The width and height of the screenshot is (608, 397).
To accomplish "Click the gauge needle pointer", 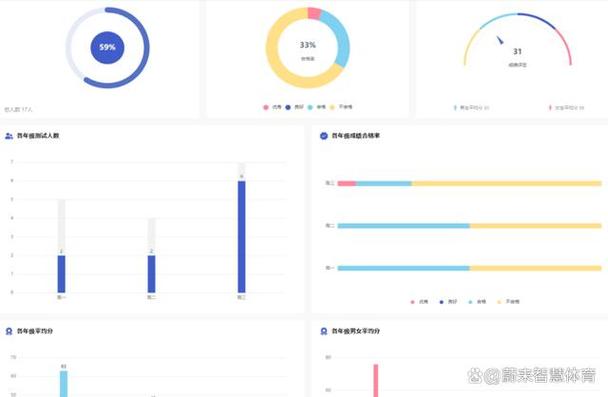I will click(500, 40).
